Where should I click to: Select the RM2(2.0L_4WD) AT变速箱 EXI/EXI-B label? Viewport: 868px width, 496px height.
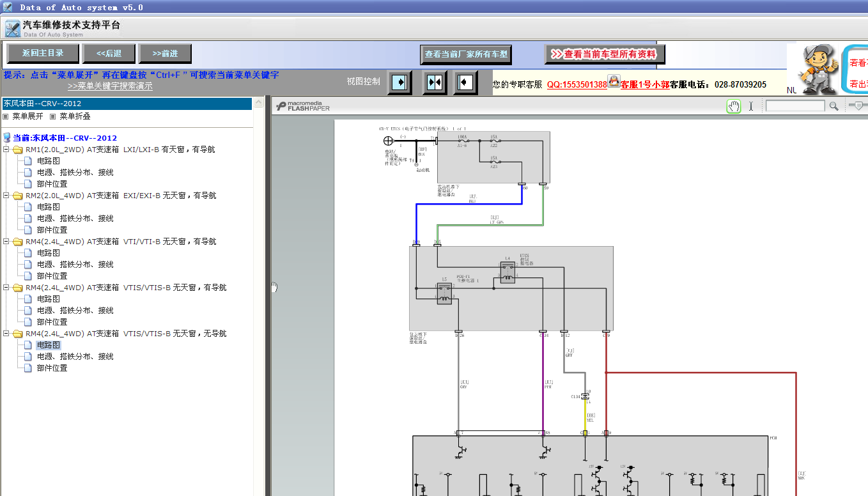tap(121, 196)
